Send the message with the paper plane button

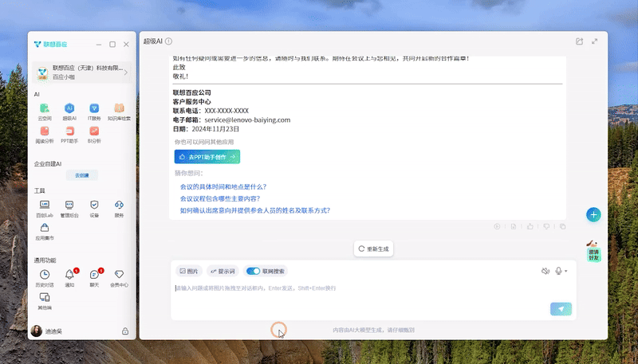561,309
